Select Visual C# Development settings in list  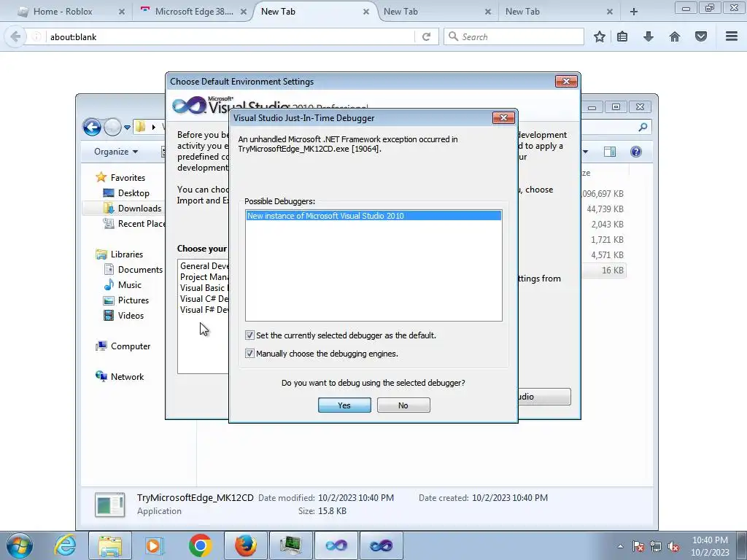point(204,298)
